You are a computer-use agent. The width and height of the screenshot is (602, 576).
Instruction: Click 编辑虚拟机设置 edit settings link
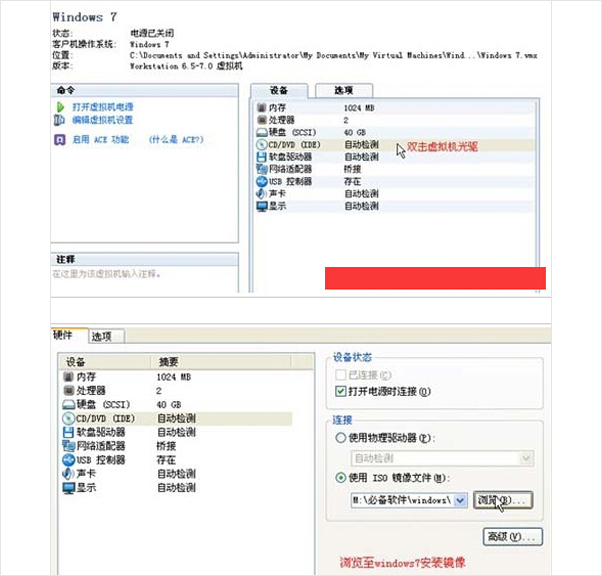[103, 120]
